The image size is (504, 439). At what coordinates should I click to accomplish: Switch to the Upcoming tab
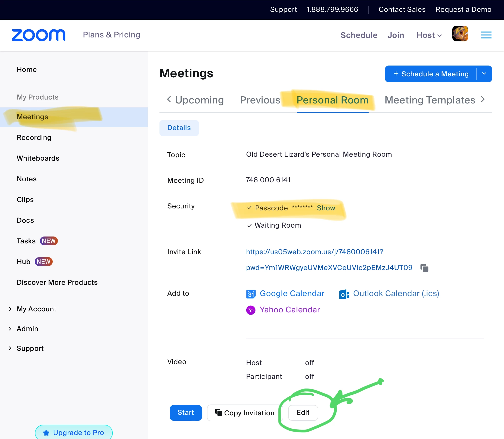click(x=199, y=100)
